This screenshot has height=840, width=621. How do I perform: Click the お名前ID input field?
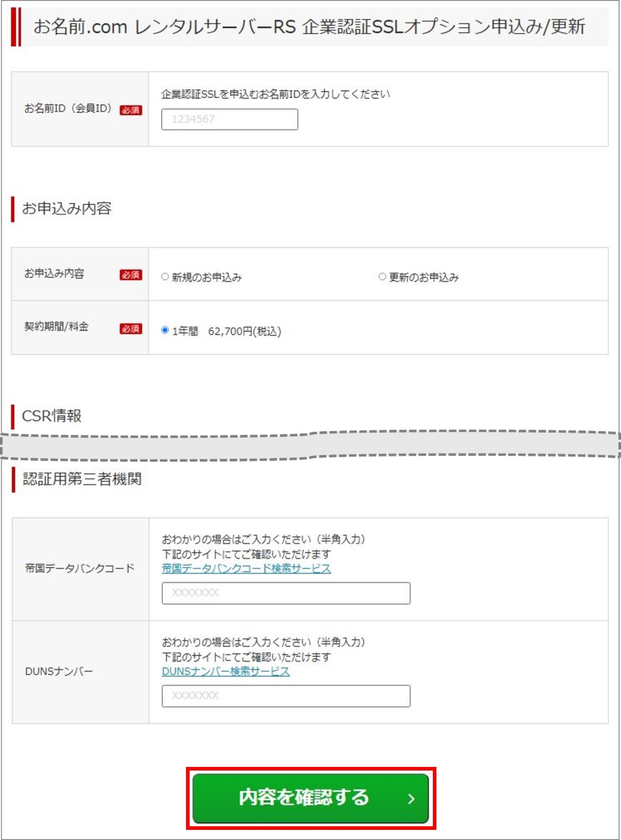(x=229, y=119)
